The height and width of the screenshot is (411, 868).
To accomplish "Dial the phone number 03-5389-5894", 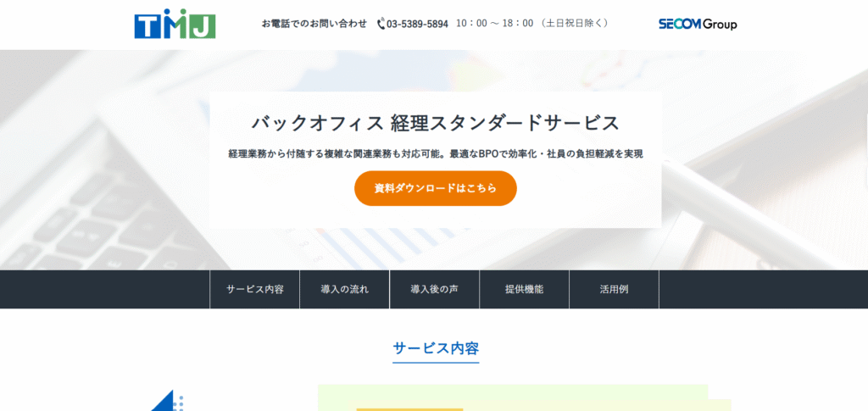I will tap(417, 24).
